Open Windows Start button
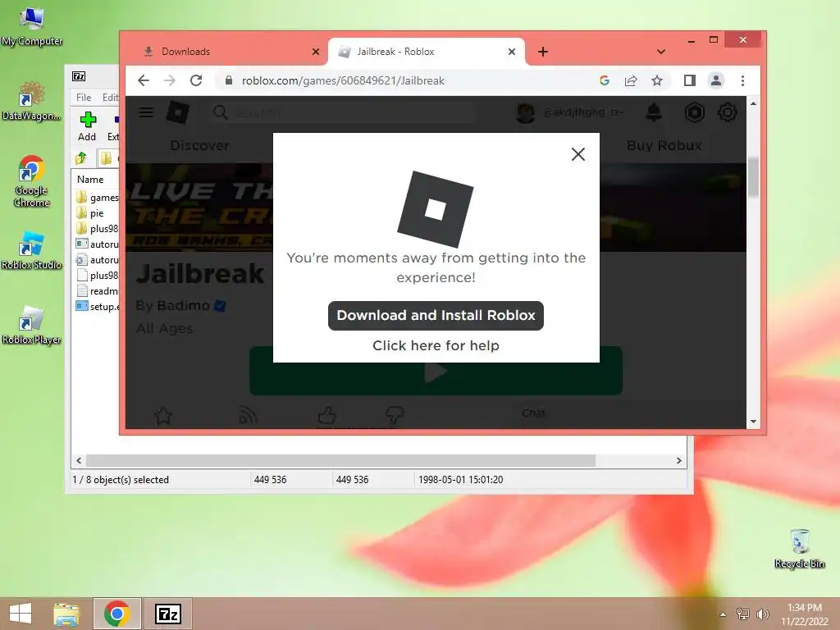 point(21,614)
